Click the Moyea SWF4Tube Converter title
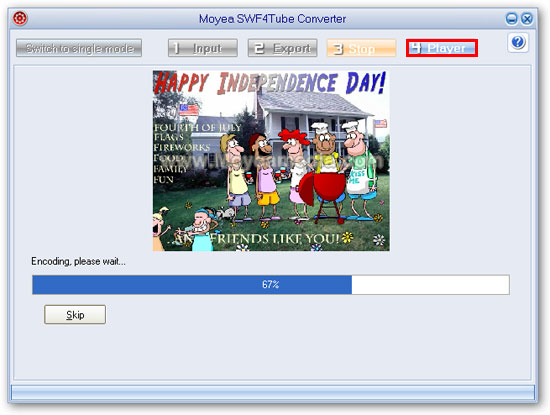Viewport: 550px width, 415px height. tap(273, 19)
